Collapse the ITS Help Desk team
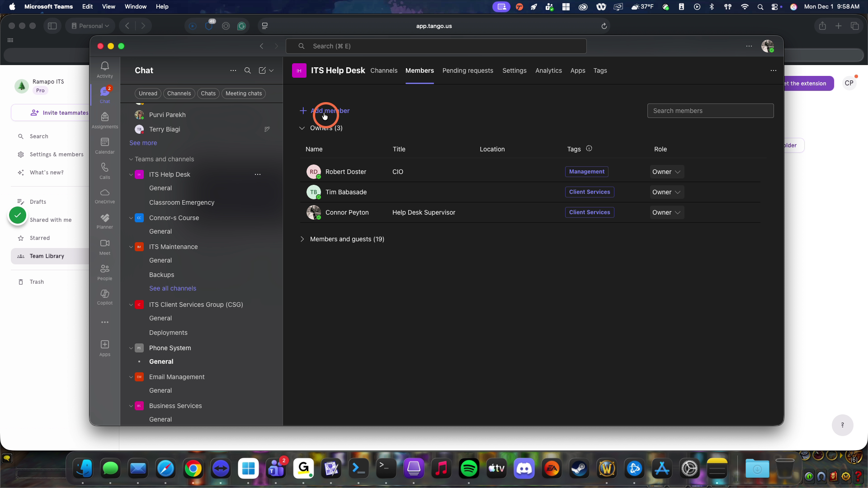The image size is (868, 488). (x=131, y=174)
